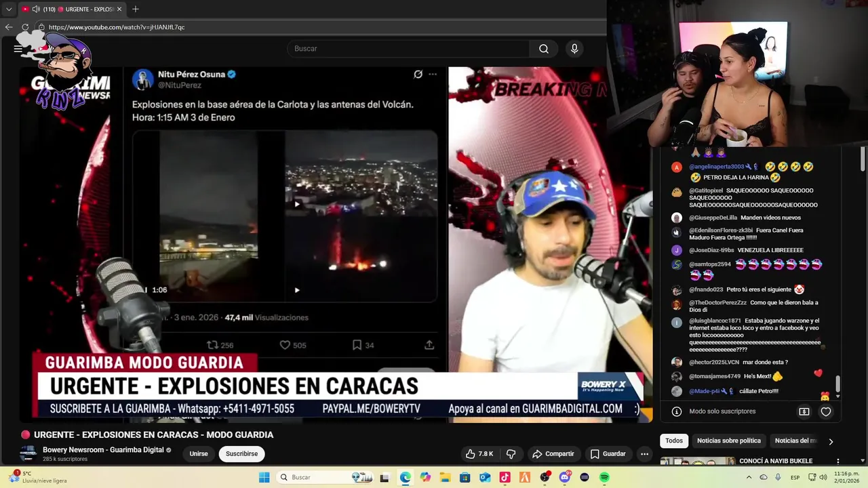The height and width of the screenshot is (488, 868).
Task: Click the video title 'URGENTE - EXPLOSIONES EN CARACAS - MODO GUARDIA'
Action: [153, 434]
